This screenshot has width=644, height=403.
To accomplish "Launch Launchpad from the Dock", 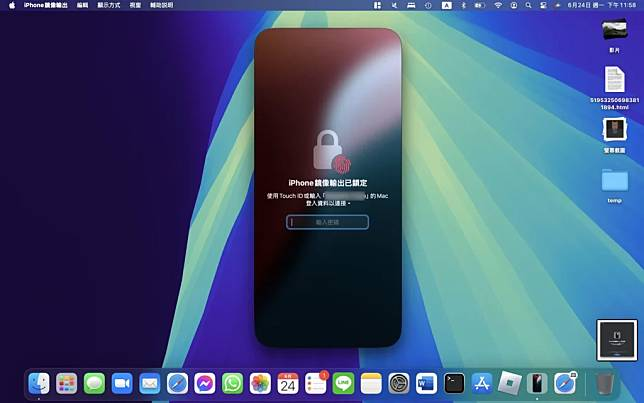I will [x=67, y=383].
